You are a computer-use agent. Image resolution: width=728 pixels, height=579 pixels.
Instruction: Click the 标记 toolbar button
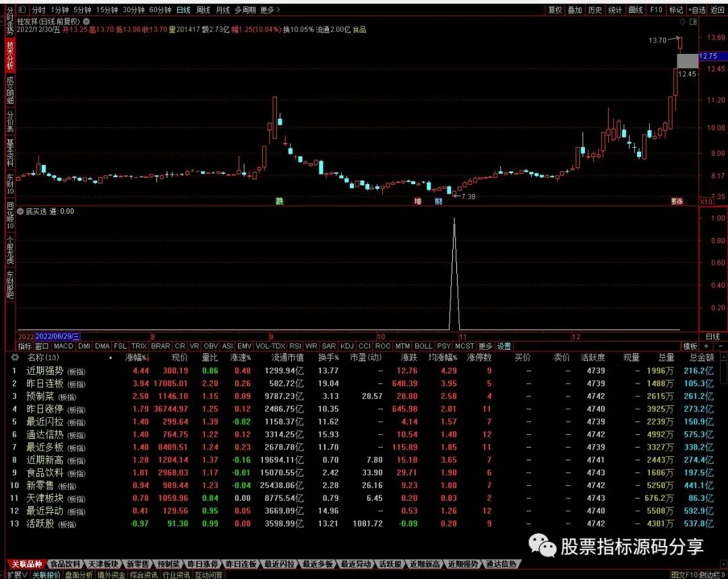(x=675, y=9)
